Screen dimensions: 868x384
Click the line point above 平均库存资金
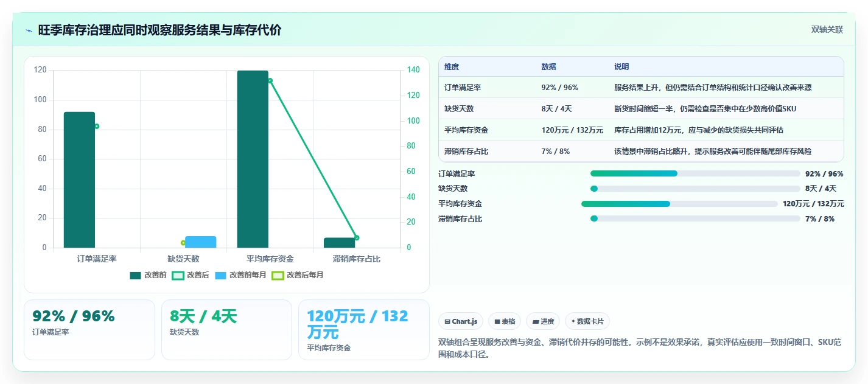[x=270, y=80]
